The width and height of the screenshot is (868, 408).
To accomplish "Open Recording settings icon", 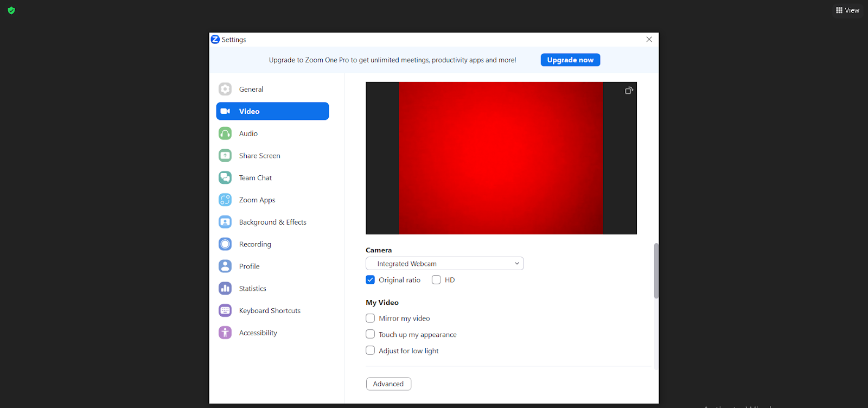I will 225,244.
